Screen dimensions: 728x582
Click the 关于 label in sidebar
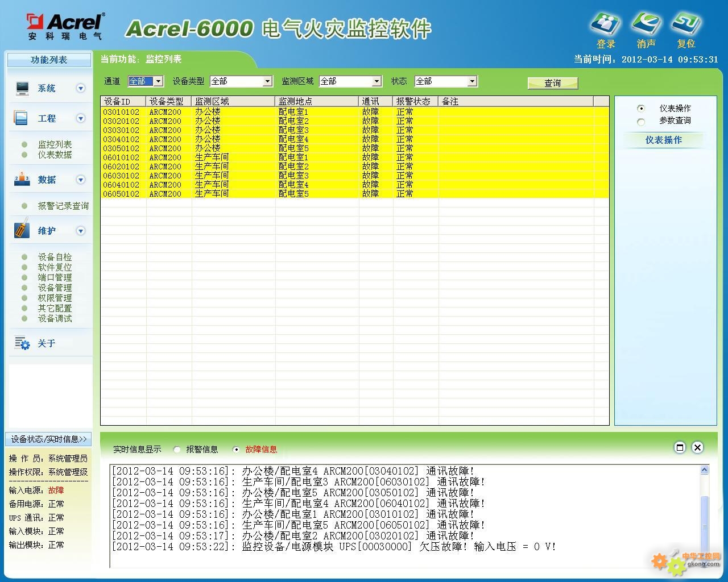coord(47,343)
